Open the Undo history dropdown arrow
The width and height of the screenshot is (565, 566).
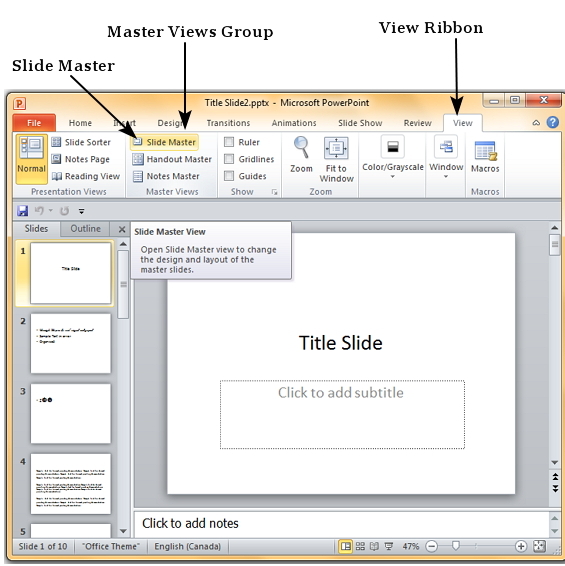coord(51,210)
